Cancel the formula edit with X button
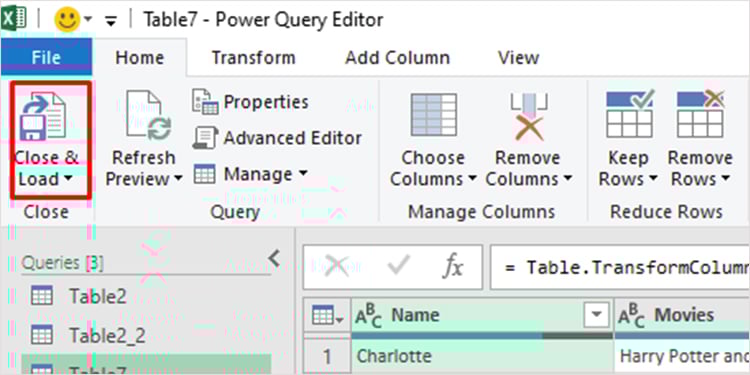The height and width of the screenshot is (375, 750). 337,266
